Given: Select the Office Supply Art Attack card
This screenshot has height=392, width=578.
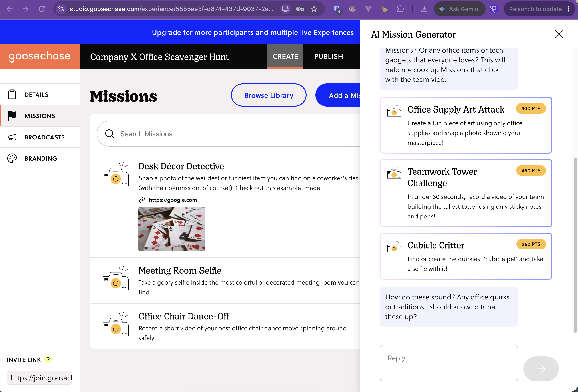Looking at the screenshot, I should 466,125.
